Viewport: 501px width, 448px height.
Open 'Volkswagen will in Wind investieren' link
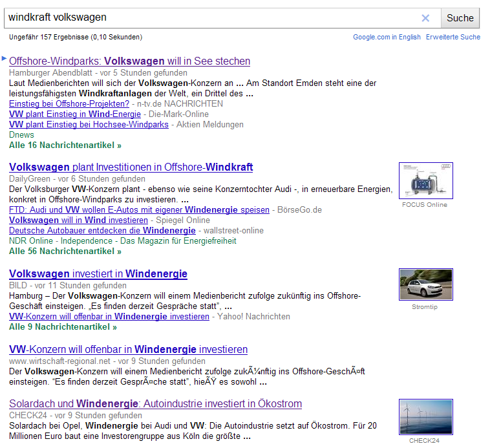(x=78, y=220)
